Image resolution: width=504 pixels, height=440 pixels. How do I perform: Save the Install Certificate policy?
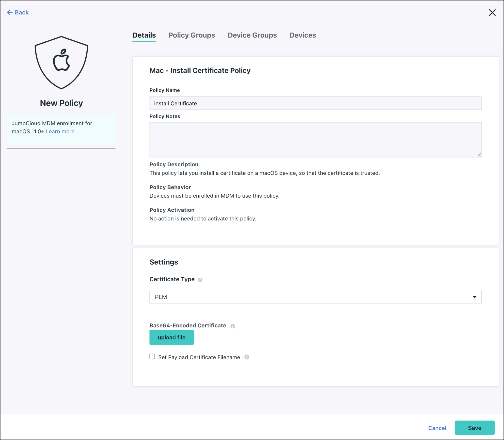point(474,428)
